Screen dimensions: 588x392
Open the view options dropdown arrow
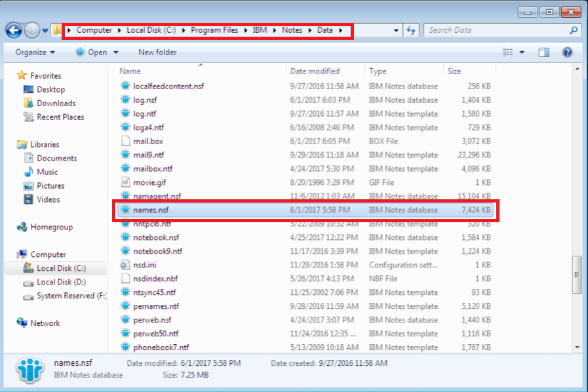[x=522, y=52]
